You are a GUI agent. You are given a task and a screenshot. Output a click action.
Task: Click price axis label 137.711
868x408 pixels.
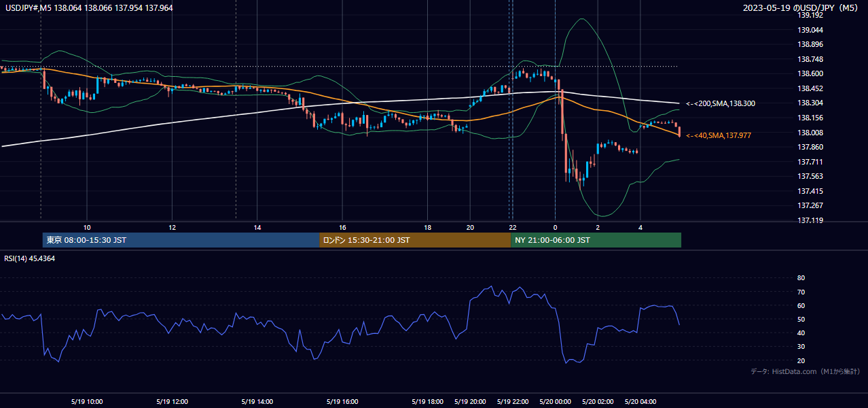810,162
